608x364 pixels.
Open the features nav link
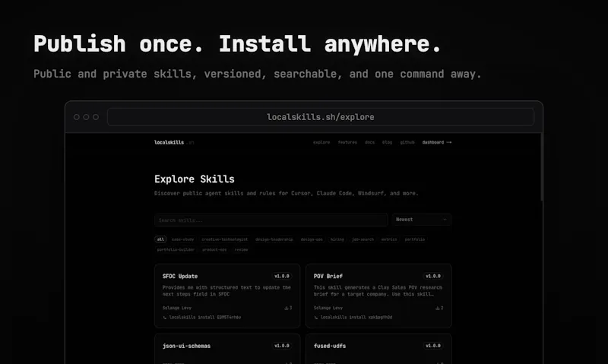[x=347, y=142]
